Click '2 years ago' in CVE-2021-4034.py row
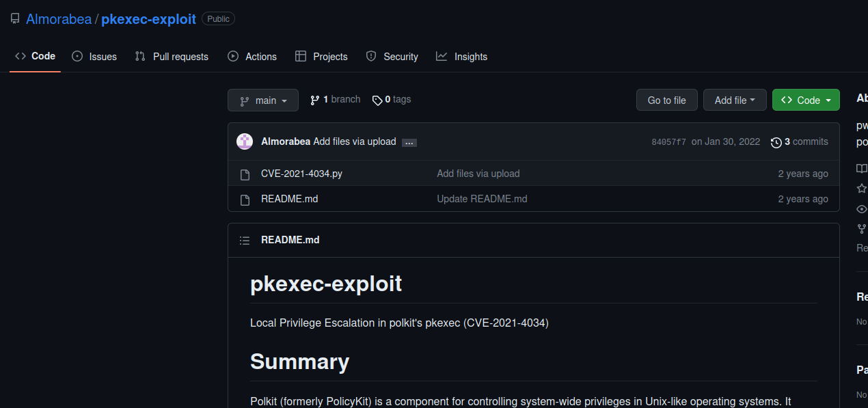The width and height of the screenshot is (868, 408). click(x=803, y=174)
